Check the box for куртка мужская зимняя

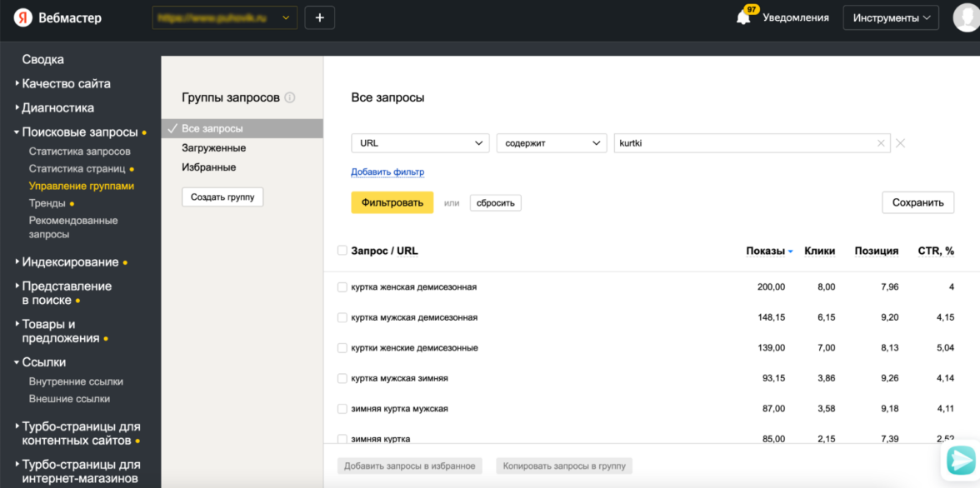pos(342,378)
